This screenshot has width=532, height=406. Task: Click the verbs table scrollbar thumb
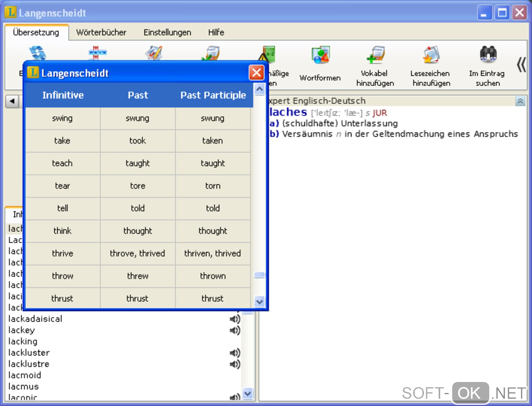coord(260,274)
